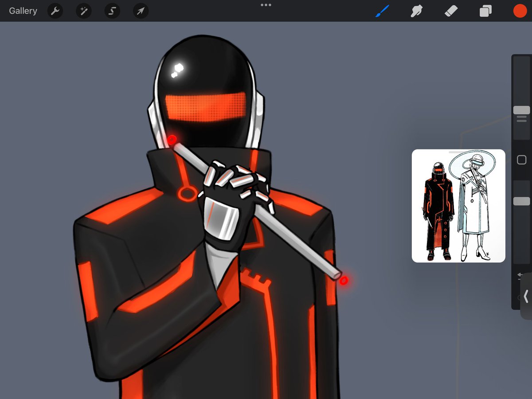Viewport: 532px width, 399px height.
Task: Expand the collapsed side panel chevron
Action: tap(526, 296)
